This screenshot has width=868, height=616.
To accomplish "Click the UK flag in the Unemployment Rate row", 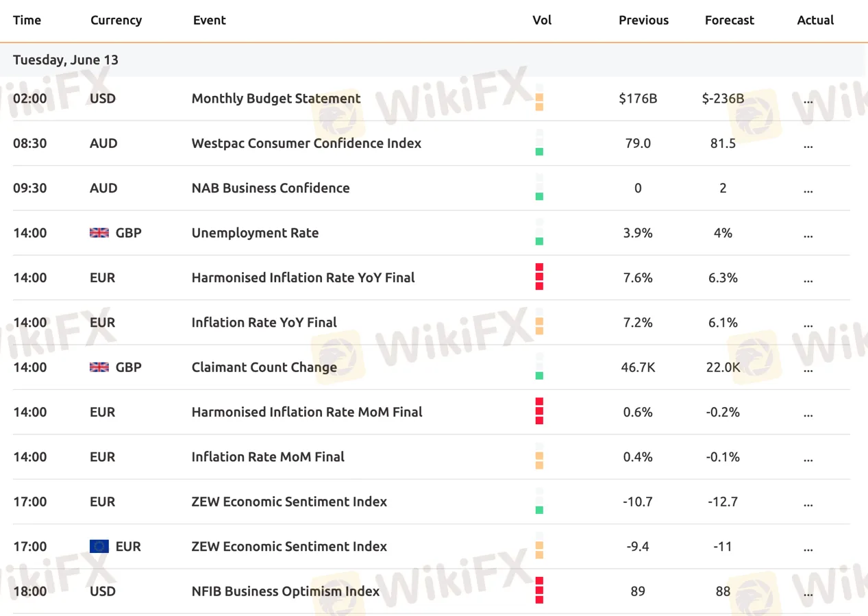I will pos(99,233).
